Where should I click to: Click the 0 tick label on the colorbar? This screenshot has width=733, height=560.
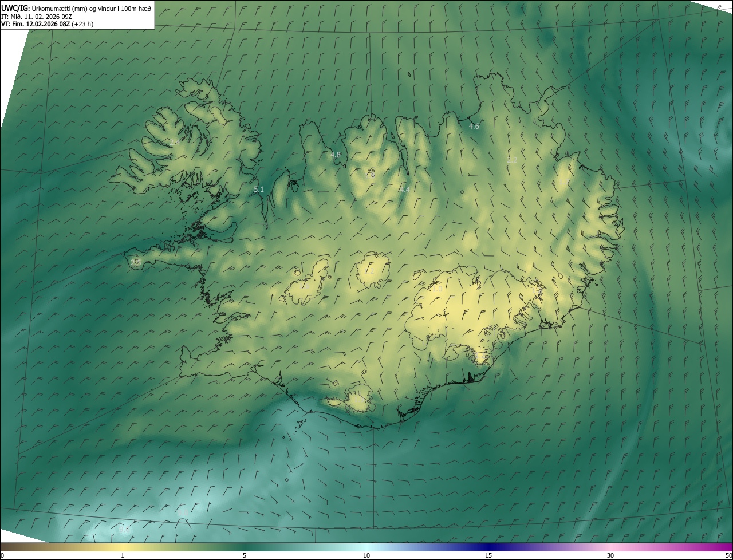tap(2, 555)
